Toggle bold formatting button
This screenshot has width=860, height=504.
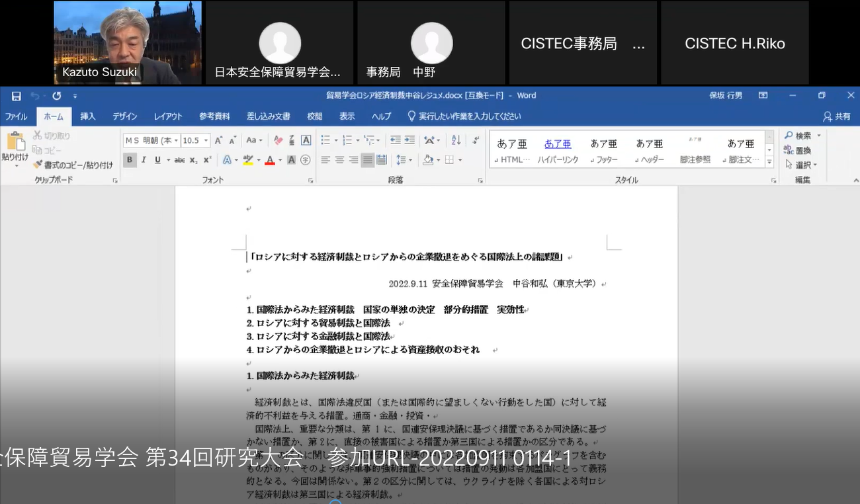(x=130, y=160)
